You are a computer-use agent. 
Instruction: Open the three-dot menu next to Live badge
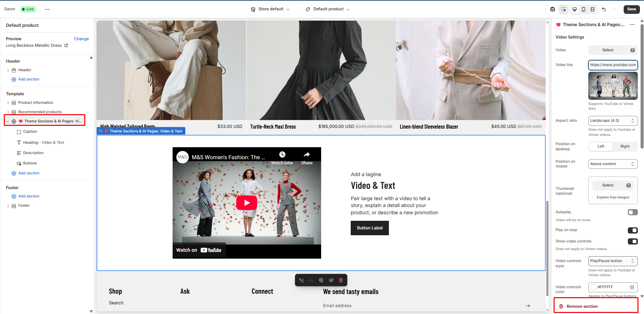pos(47,9)
